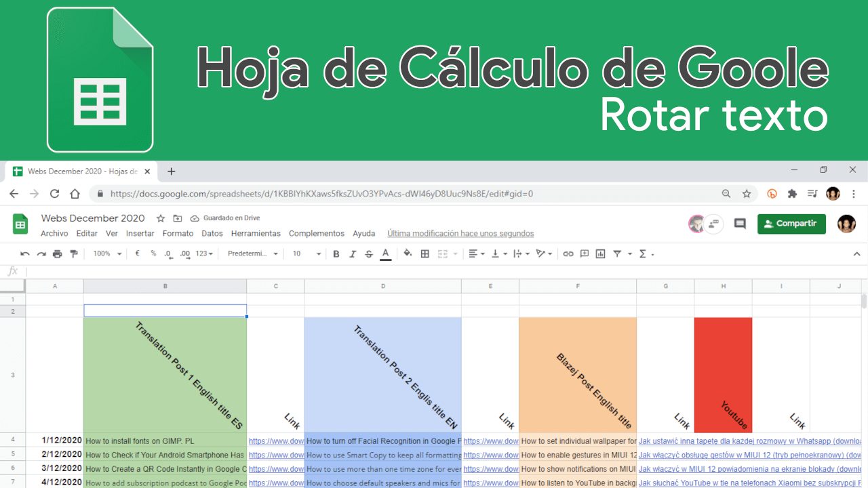Select the column B header

click(165, 286)
